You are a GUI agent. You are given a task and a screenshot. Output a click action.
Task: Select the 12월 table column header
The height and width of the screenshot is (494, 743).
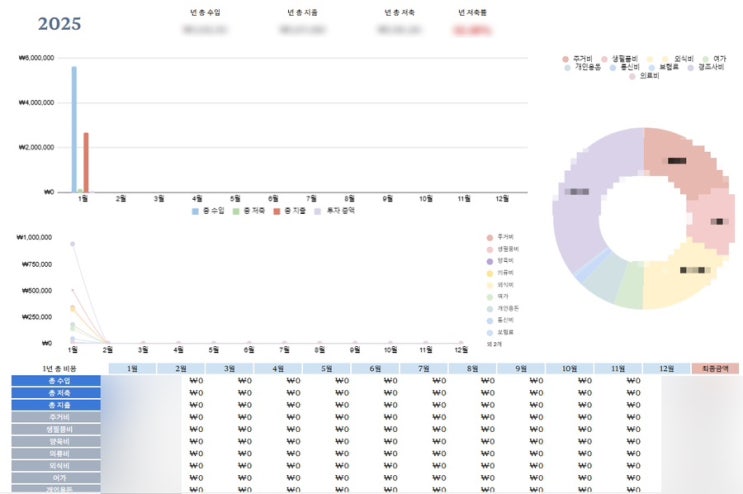pyautogui.click(x=666, y=368)
